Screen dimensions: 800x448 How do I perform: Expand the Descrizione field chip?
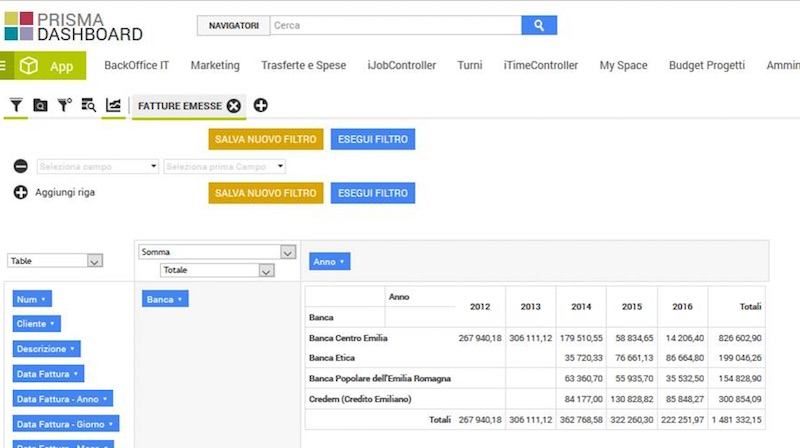click(46, 349)
